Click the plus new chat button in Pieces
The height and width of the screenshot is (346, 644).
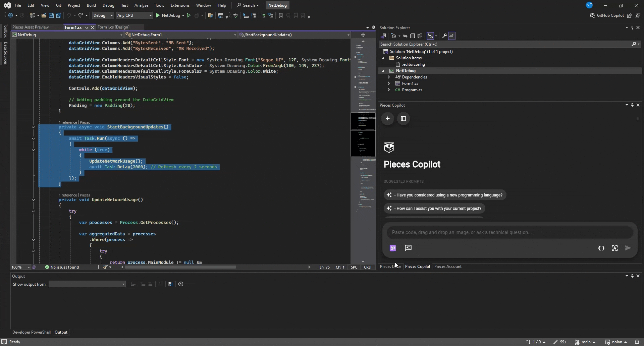click(x=387, y=119)
